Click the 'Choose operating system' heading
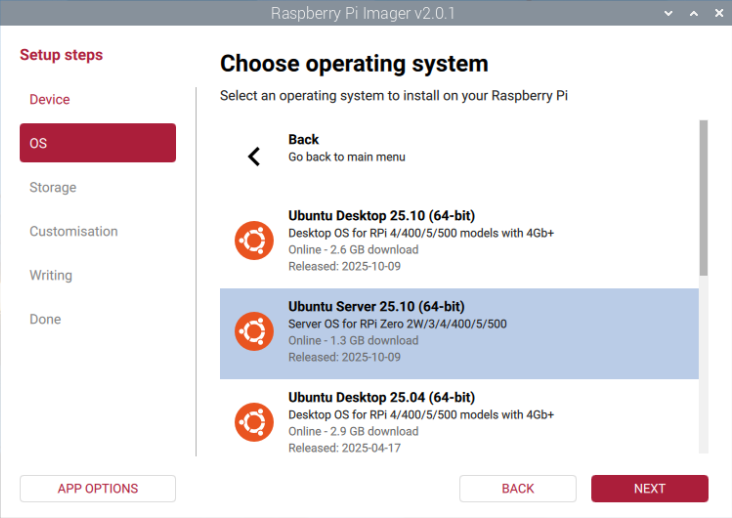 (x=354, y=64)
